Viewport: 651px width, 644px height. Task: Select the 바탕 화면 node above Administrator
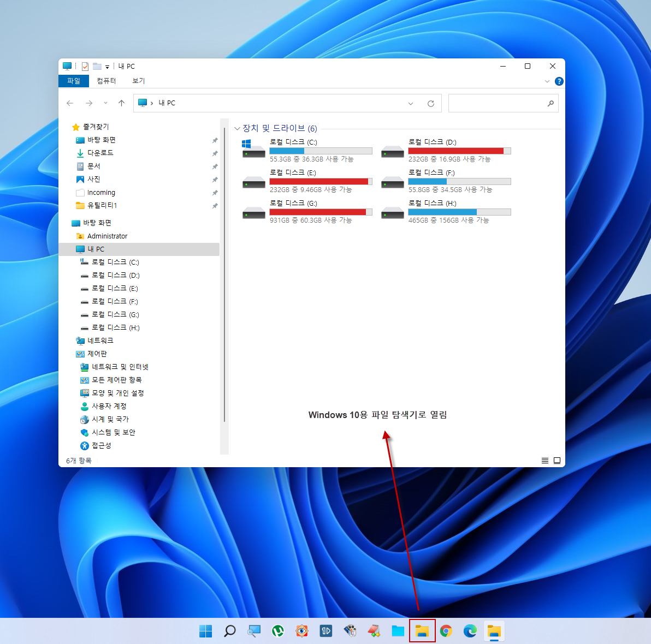coord(97,223)
